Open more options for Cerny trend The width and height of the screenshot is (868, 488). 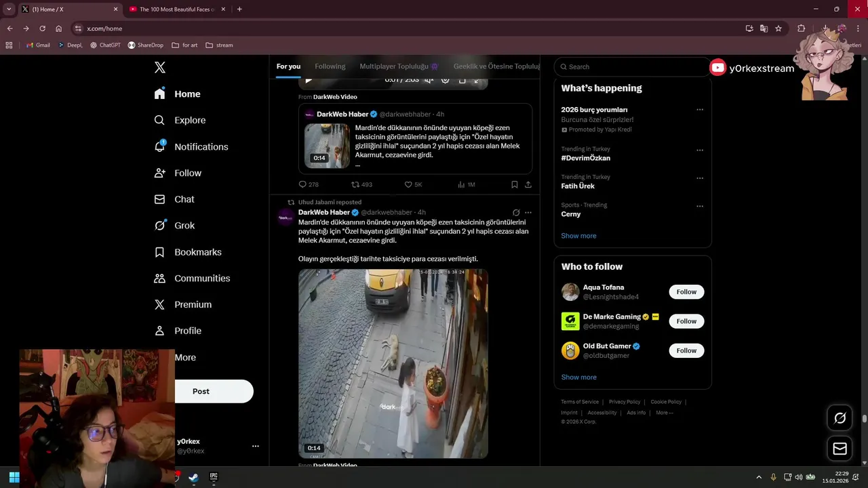(700, 206)
